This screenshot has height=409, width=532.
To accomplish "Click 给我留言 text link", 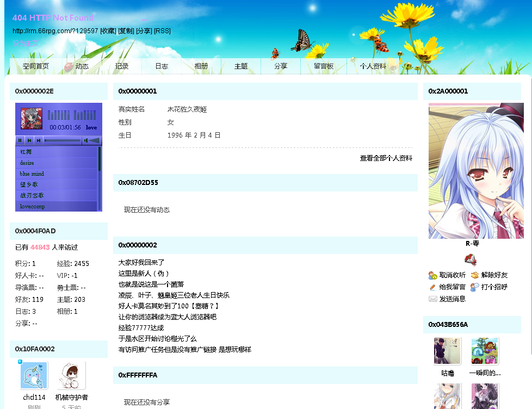I will (x=452, y=287).
